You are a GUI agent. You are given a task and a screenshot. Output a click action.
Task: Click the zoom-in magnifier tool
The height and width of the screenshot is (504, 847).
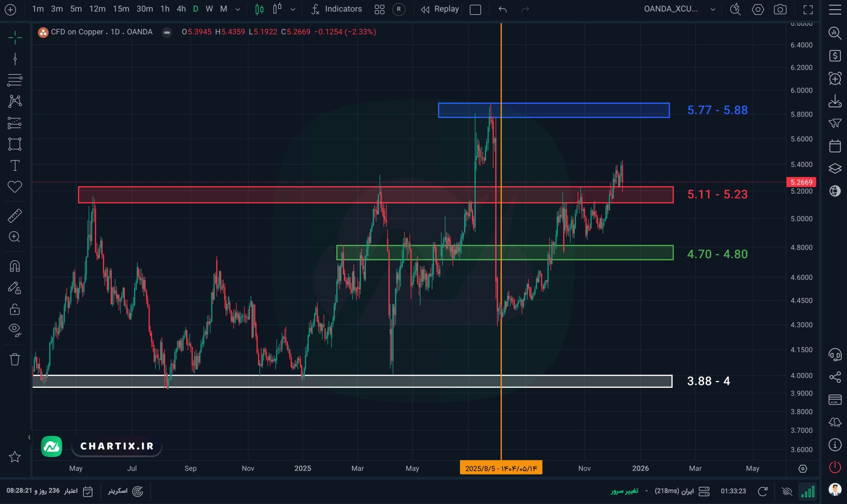(15, 237)
